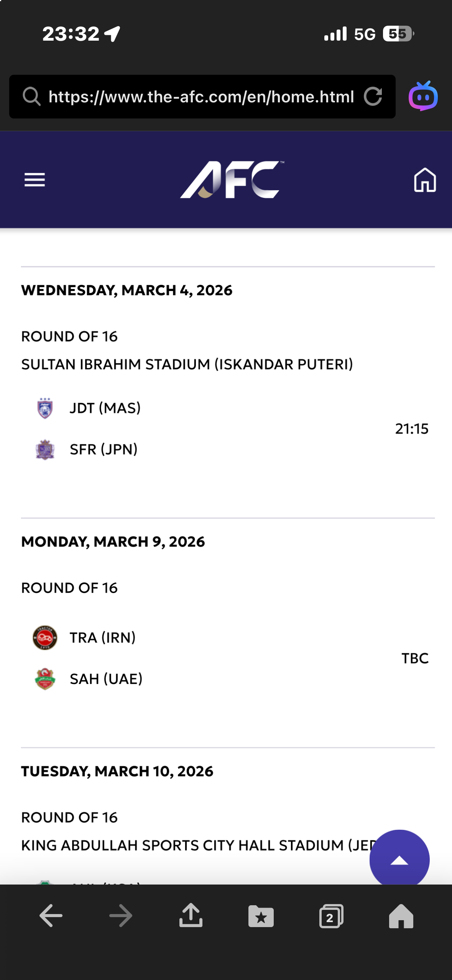Open the browser home page
452x980 pixels.
tap(401, 916)
